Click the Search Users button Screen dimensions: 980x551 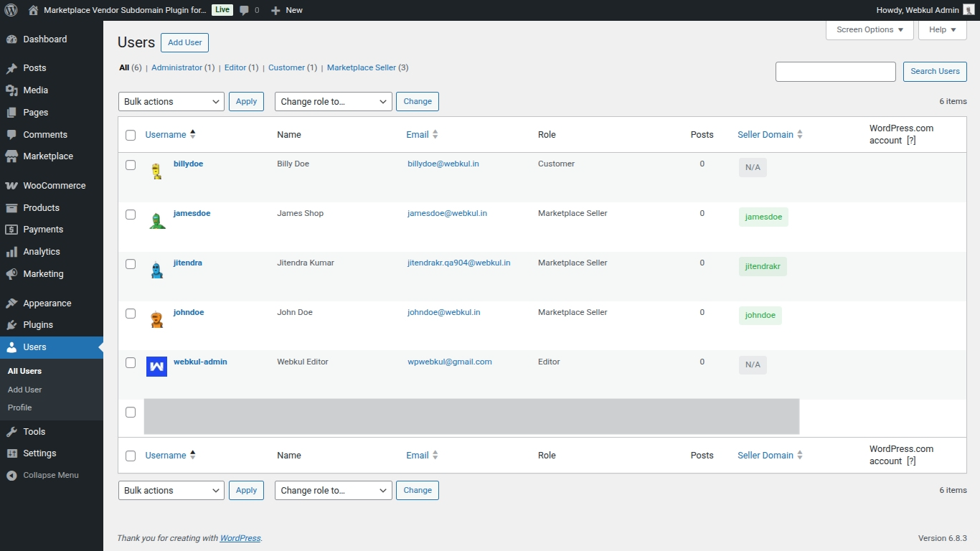point(934,72)
